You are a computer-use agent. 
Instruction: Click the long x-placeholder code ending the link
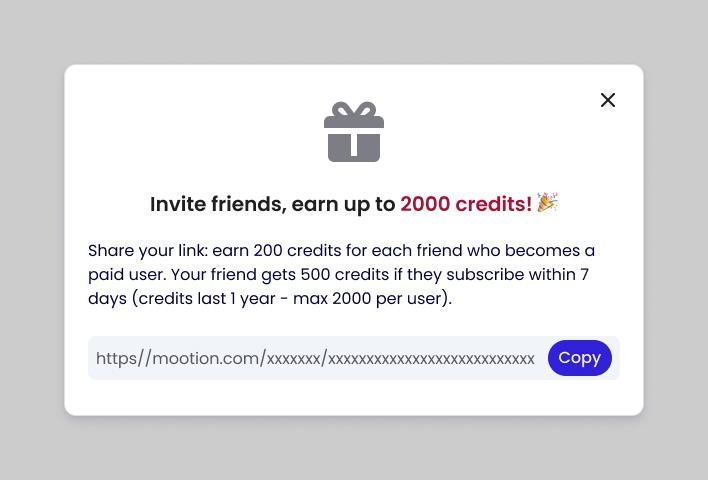431,358
